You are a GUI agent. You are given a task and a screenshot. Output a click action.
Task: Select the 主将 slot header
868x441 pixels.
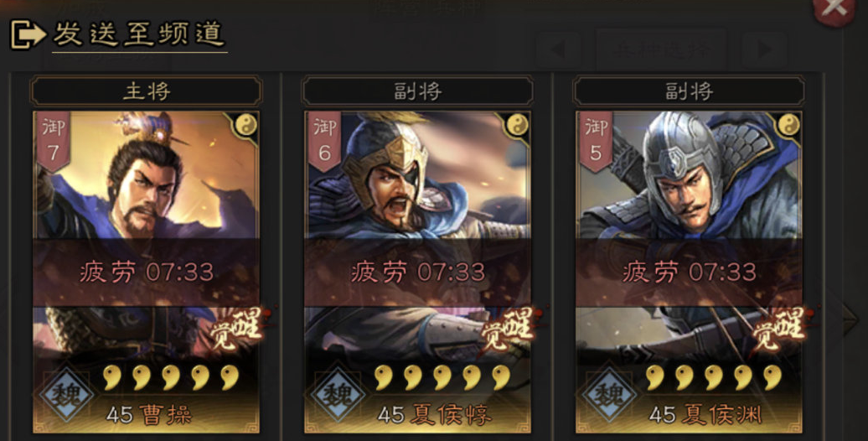coord(146,91)
